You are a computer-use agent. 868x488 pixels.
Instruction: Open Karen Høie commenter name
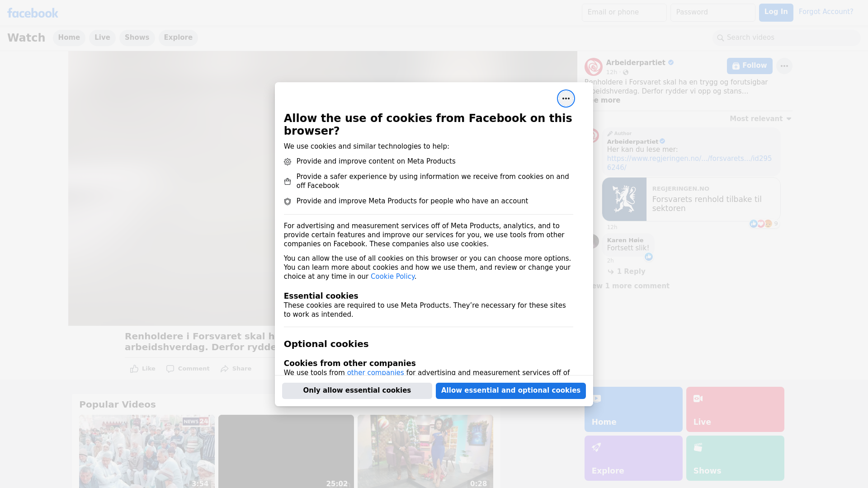click(x=625, y=240)
